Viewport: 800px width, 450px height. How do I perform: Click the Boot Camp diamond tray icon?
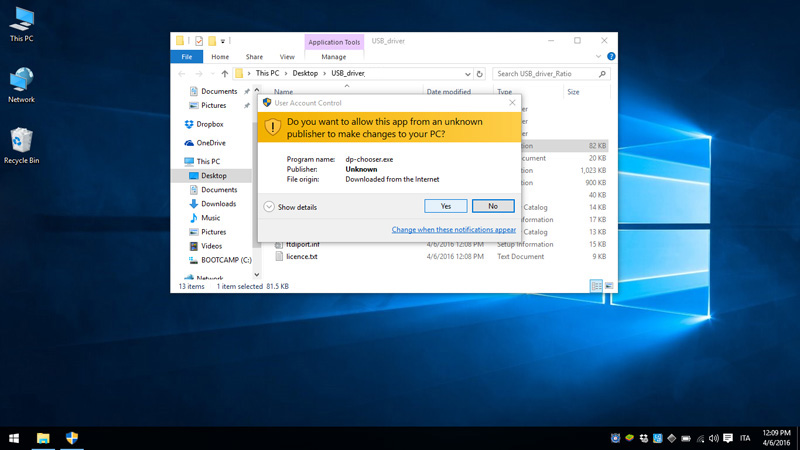[672, 438]
